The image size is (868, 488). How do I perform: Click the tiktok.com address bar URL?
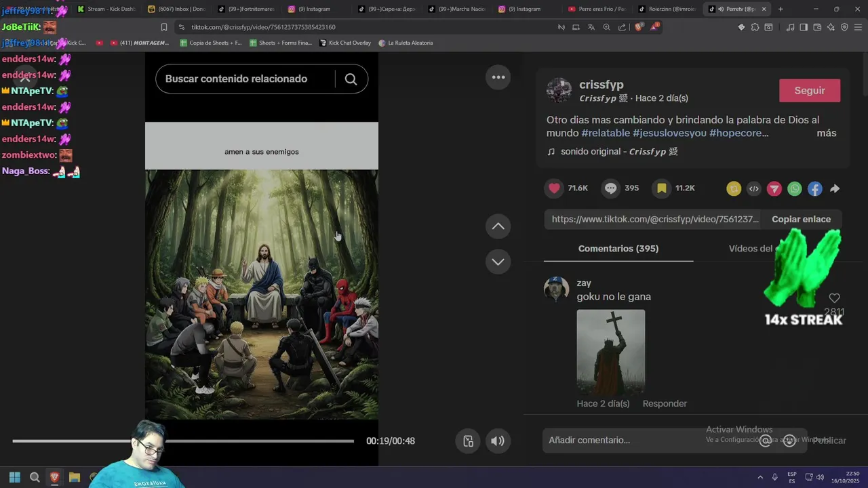click(x=263, y=27)
